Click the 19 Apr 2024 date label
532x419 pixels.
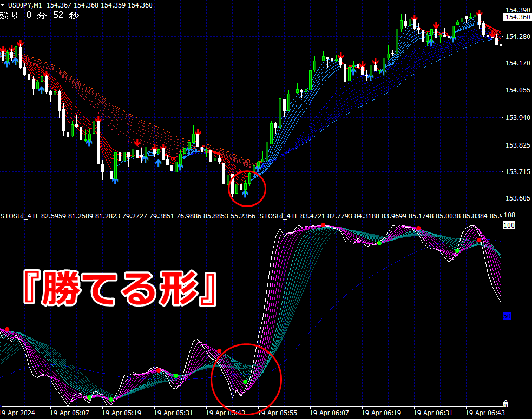click(x=17, y=413)
